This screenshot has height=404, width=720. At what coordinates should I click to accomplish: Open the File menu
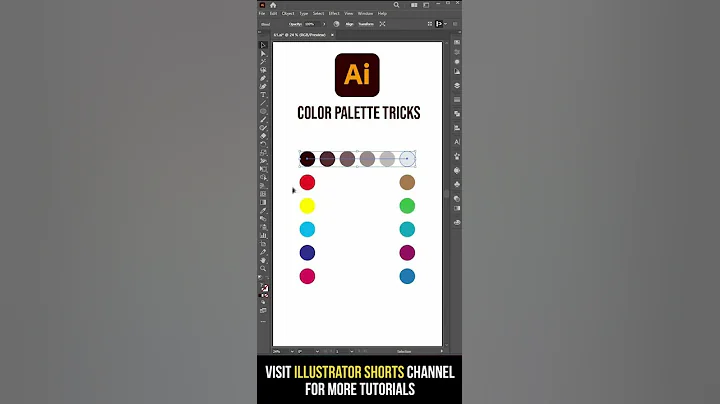point(262,13)
